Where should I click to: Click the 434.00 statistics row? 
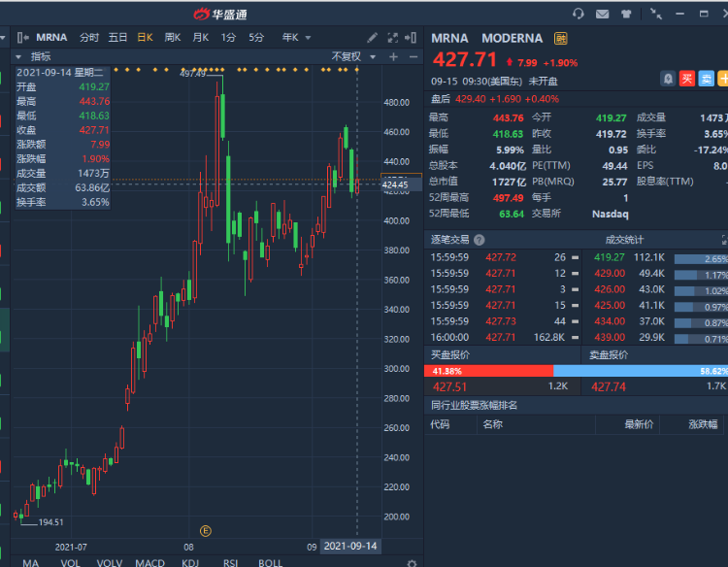pos(654,321)
